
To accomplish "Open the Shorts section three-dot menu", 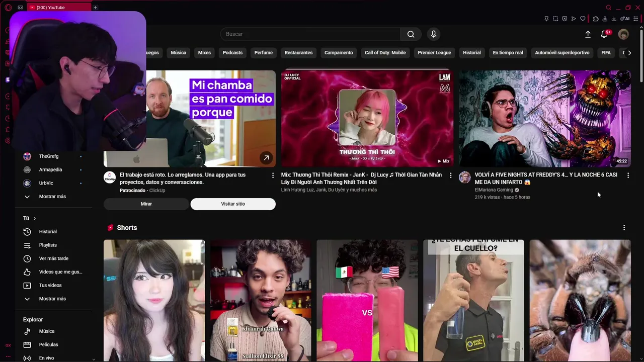I will point(624,228).
